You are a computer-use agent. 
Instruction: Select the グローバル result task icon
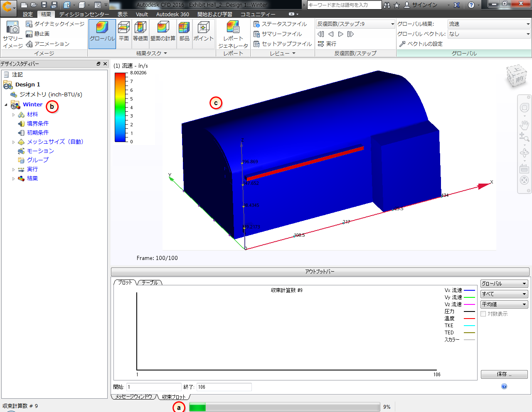(102, 34)
